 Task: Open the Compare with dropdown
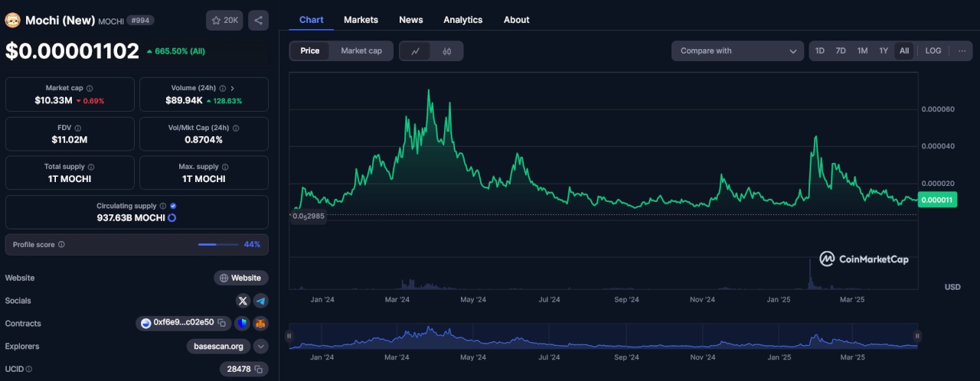coord(738,51)
